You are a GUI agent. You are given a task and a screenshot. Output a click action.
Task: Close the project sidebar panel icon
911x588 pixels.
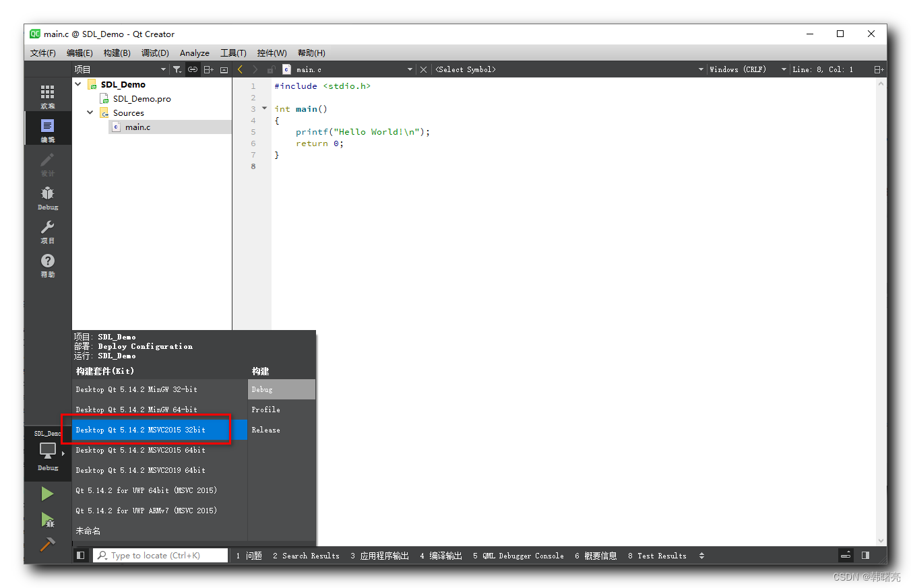point(224,69)
